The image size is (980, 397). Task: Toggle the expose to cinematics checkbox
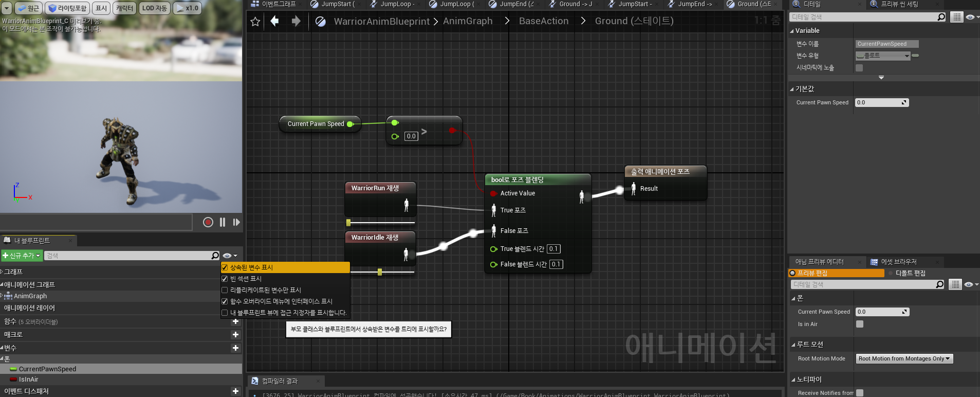click(x=859, y=68)
